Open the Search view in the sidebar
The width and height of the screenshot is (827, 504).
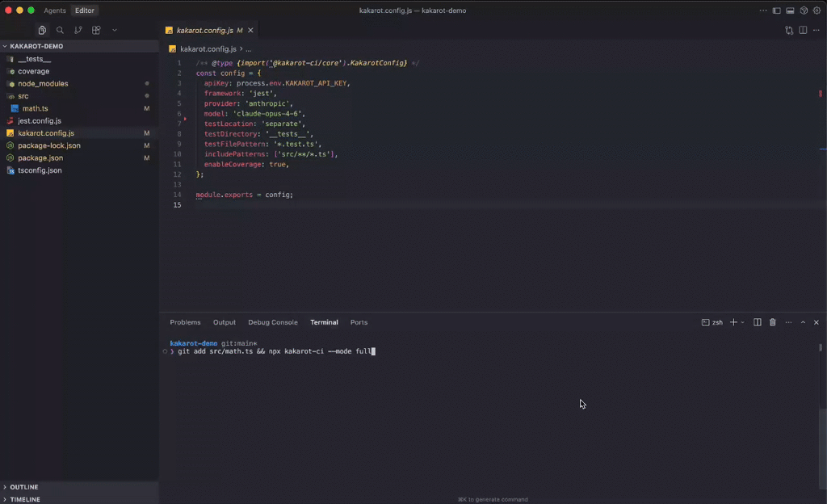coord(60,30)
